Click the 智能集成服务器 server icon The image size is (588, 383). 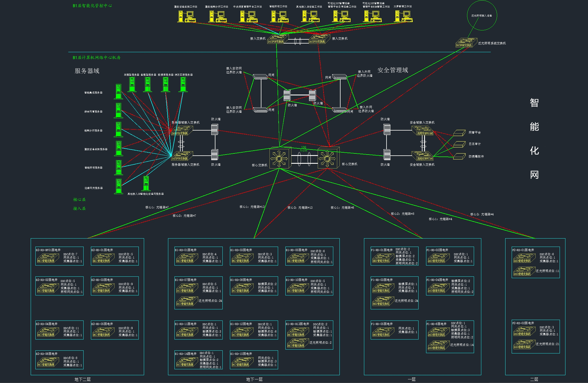(x=118, y=91)
